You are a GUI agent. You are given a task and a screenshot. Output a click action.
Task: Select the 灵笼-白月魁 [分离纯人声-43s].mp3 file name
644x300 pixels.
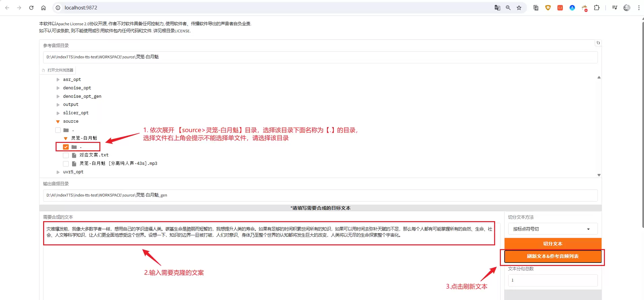[x=118, y=163]
